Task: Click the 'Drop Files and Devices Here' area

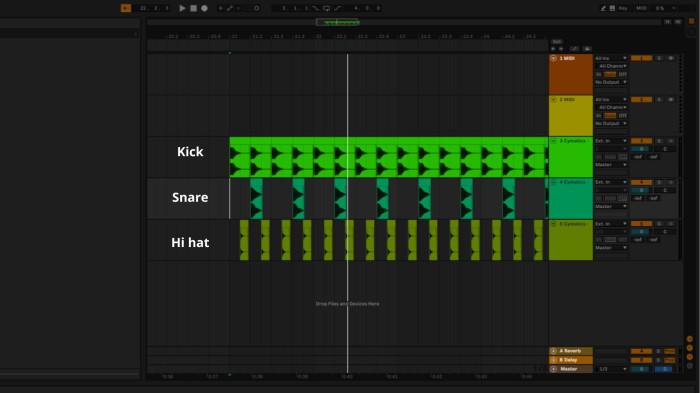Action: pos(347,304)
